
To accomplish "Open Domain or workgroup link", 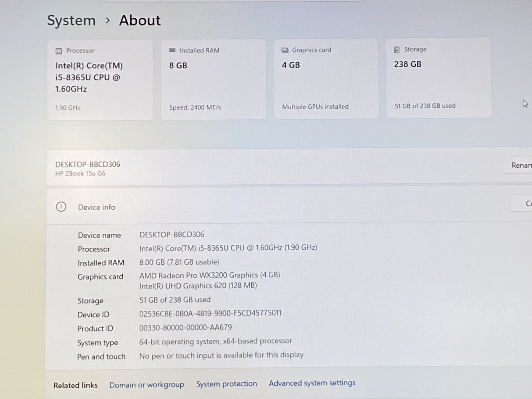I will [147, 385].
